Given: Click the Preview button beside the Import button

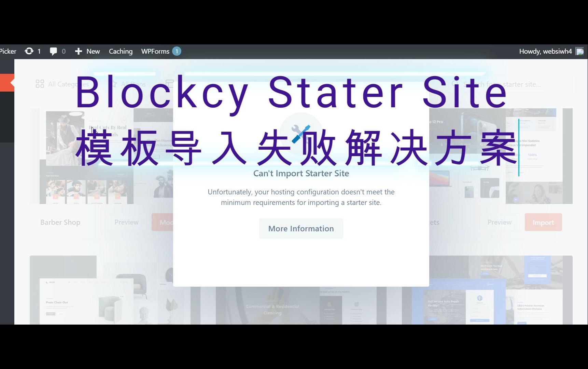Looking at the screenshot, I should pos(499,222).
